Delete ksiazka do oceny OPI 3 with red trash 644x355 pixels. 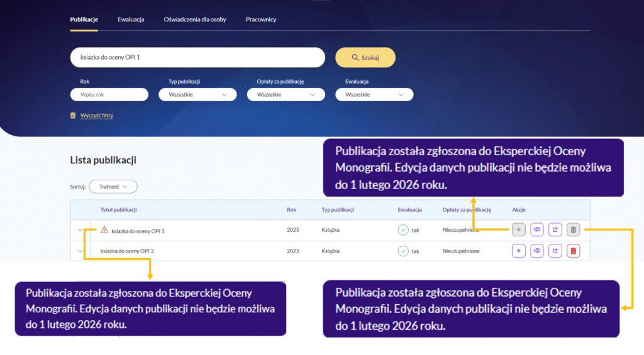click(x=573, y=251)
